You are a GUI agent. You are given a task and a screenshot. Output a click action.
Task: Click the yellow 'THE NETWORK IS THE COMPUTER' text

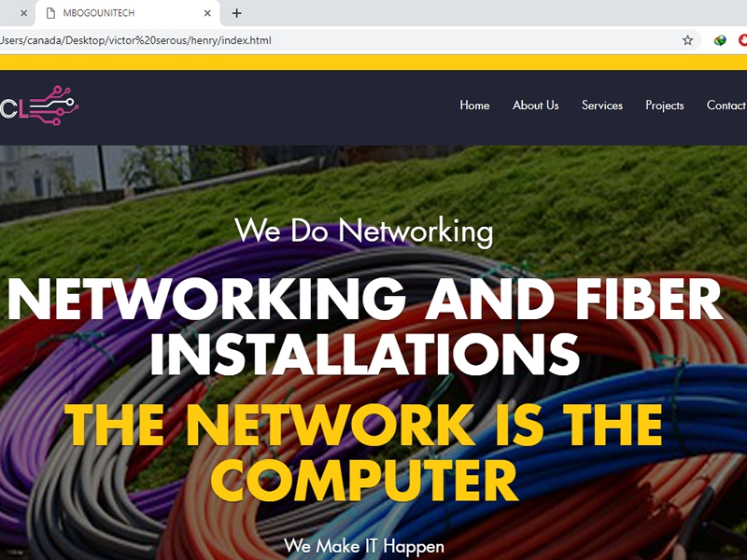click(364, 453)
